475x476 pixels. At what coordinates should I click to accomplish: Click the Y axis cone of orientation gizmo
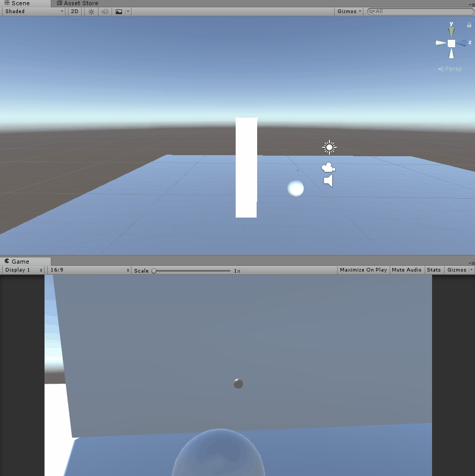451,31
